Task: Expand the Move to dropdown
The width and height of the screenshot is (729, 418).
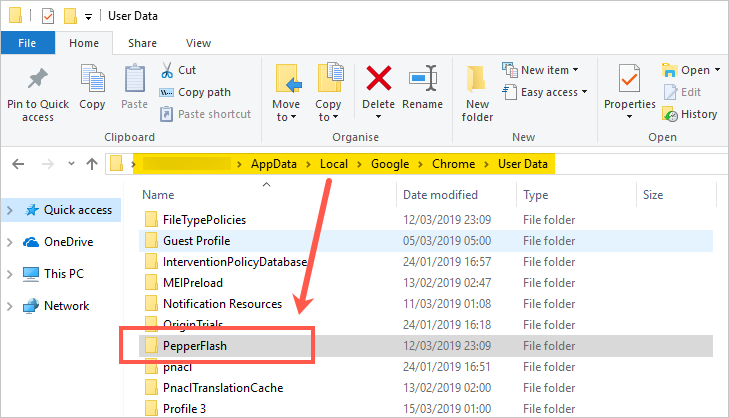Action: 285,117
